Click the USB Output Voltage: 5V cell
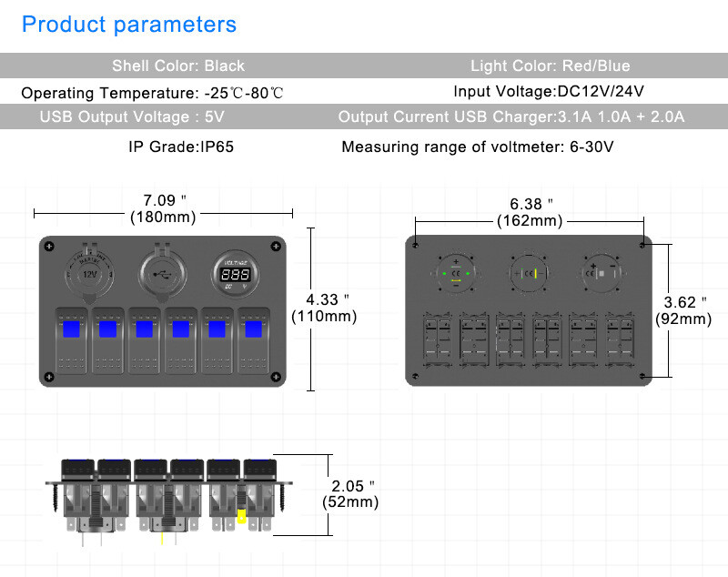This screenshot has height=577, width=728. 132,116
